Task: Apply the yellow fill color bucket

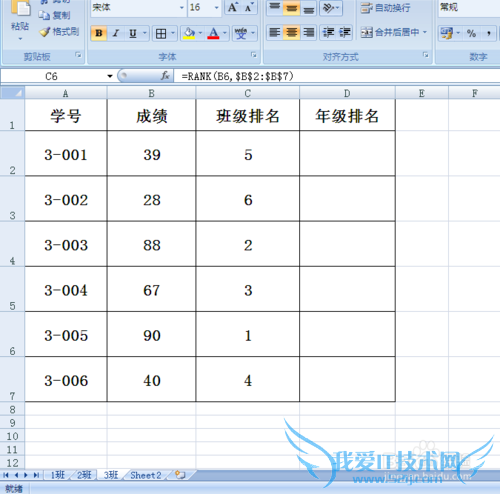Action: click(189, 33)
